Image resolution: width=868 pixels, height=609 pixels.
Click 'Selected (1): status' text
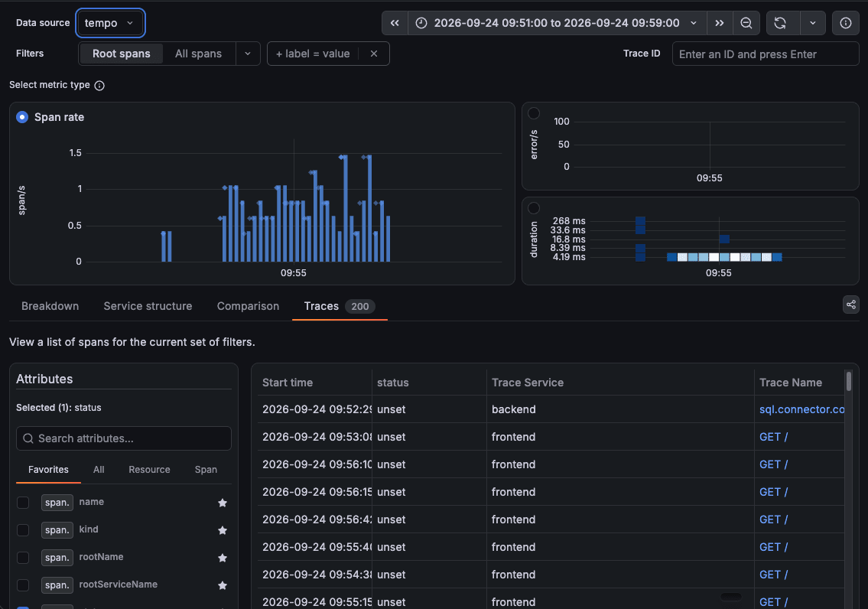coord(59,408)
